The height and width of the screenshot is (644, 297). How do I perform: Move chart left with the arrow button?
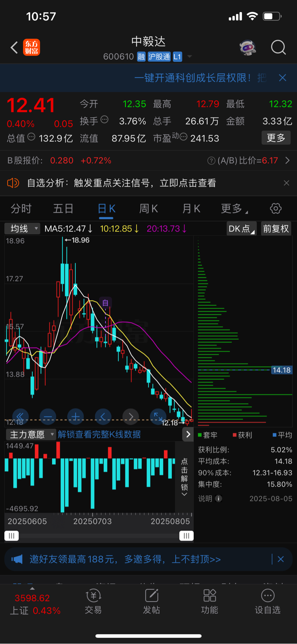pos(103,417)
